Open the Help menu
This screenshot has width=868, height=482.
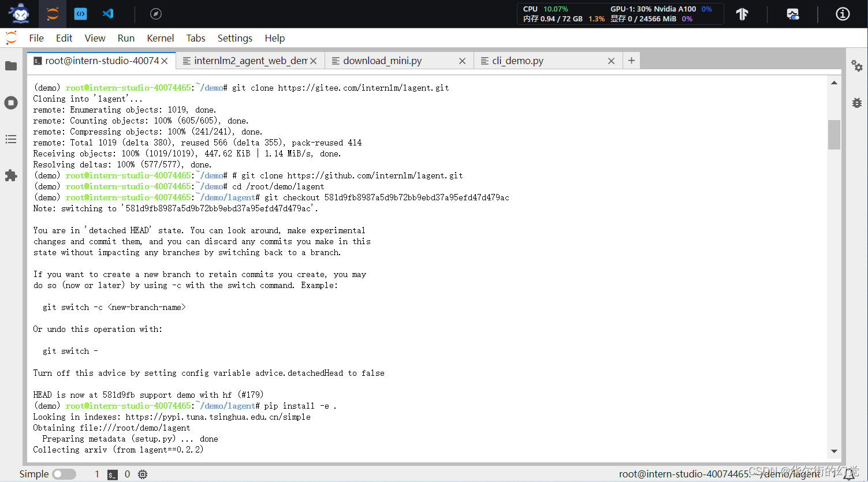coord(275,38)
